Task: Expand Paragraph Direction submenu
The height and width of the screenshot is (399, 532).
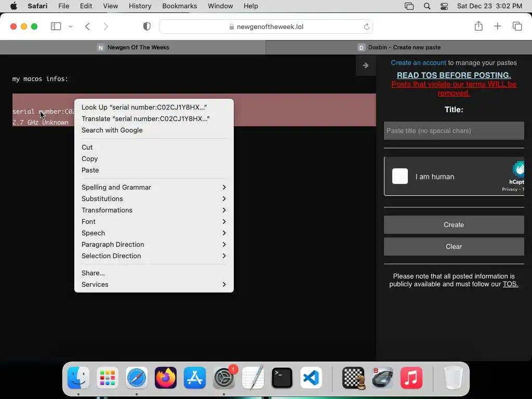Action: tap(154, 245)
